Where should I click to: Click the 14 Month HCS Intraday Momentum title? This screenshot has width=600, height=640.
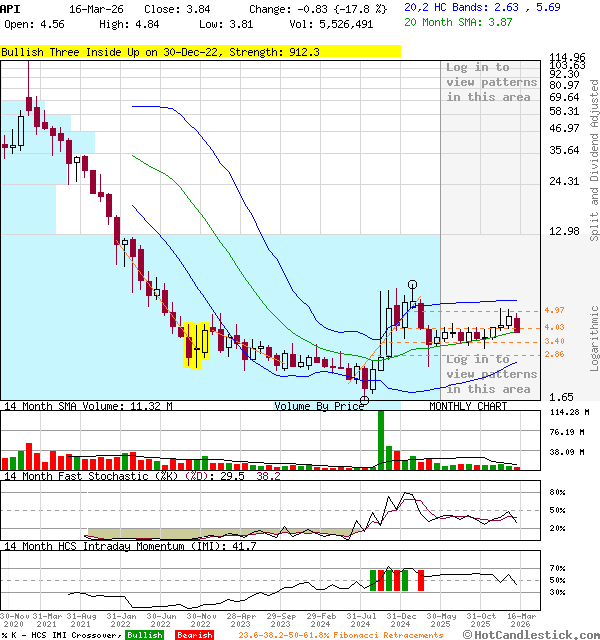(130, 546)
